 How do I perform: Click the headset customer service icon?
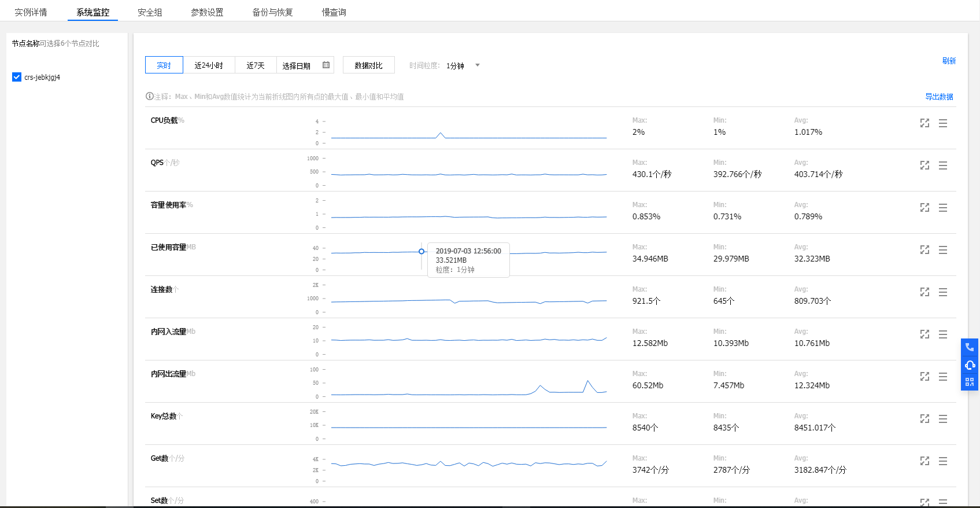tap(970, 365)
